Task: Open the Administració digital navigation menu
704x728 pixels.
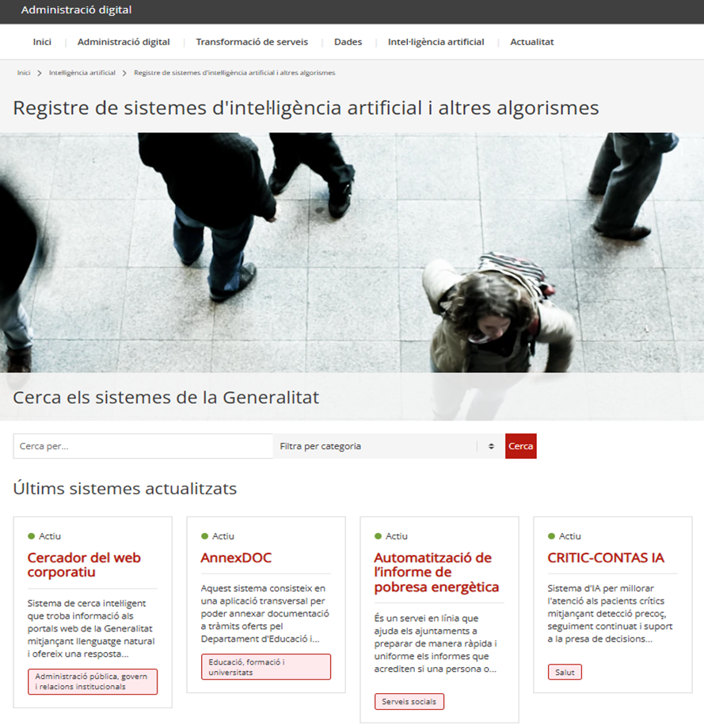Action: point(124,42)
